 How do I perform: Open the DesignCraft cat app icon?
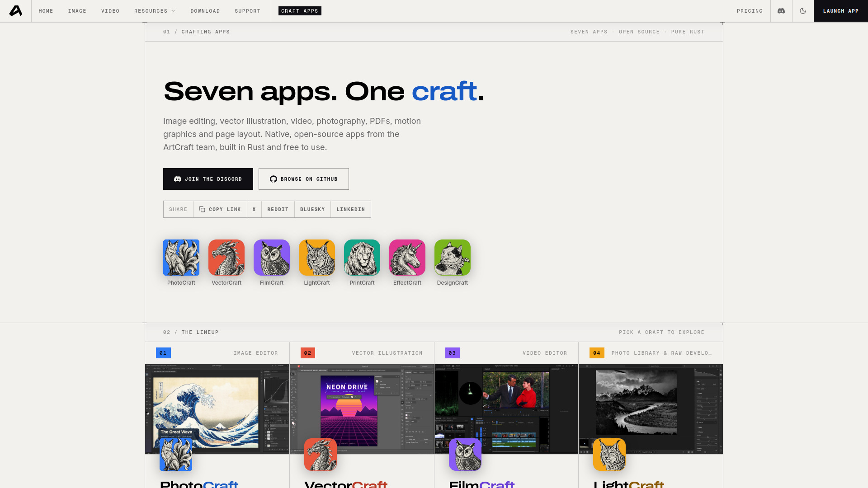click(453, 258)
